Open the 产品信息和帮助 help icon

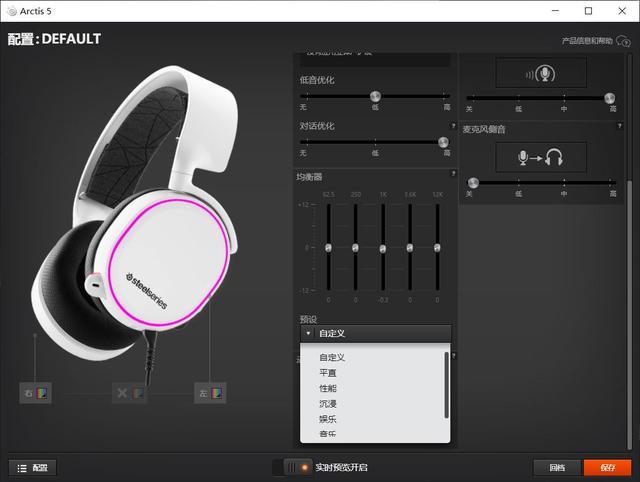(x=623, y=41)
